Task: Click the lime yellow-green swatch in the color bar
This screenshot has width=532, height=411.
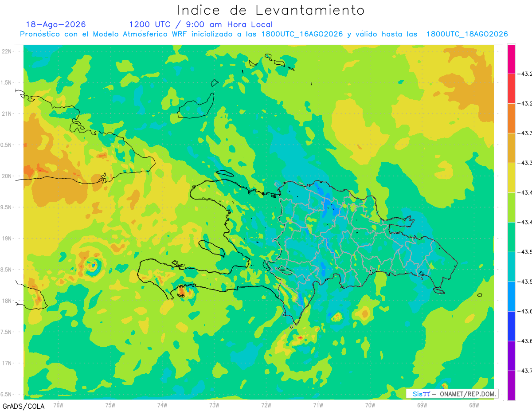Action: click(511, 207)
